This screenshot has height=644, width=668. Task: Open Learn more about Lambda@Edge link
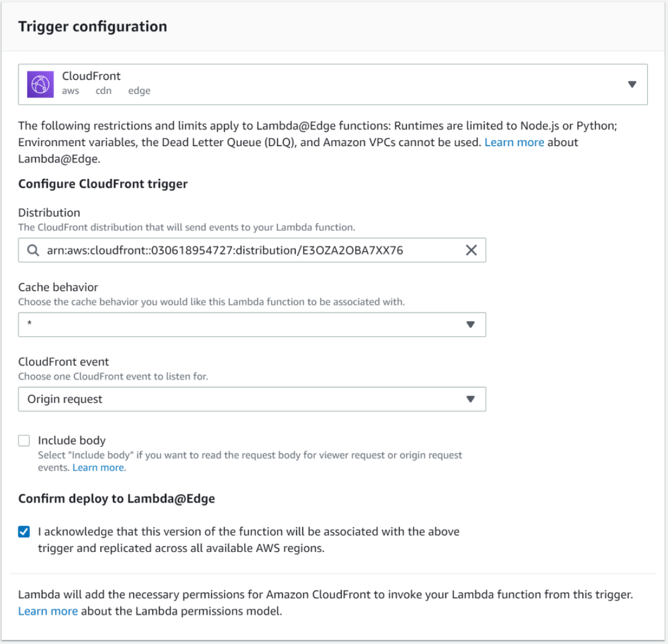pyautogui.click(x=514, y=143)
